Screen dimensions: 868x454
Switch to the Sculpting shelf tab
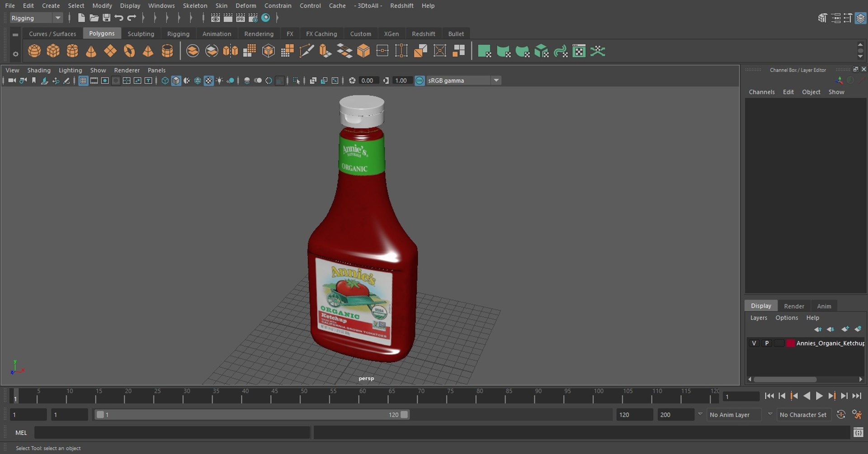(141, 34)
